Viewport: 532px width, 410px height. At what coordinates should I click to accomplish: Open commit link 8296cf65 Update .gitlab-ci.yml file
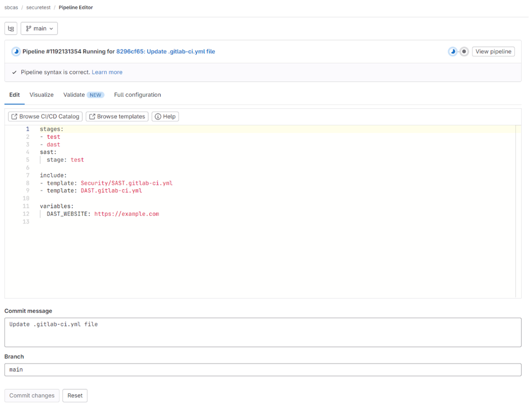point(166,52)
